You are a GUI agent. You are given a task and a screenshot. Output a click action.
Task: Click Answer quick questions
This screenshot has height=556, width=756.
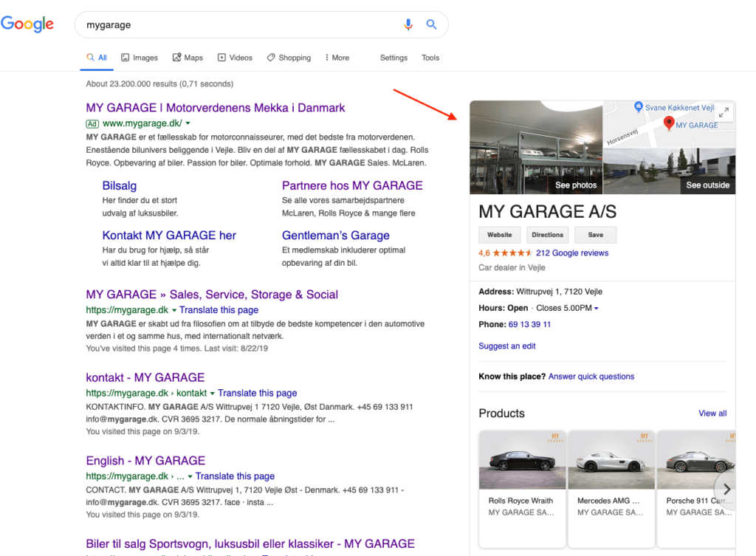591,377
